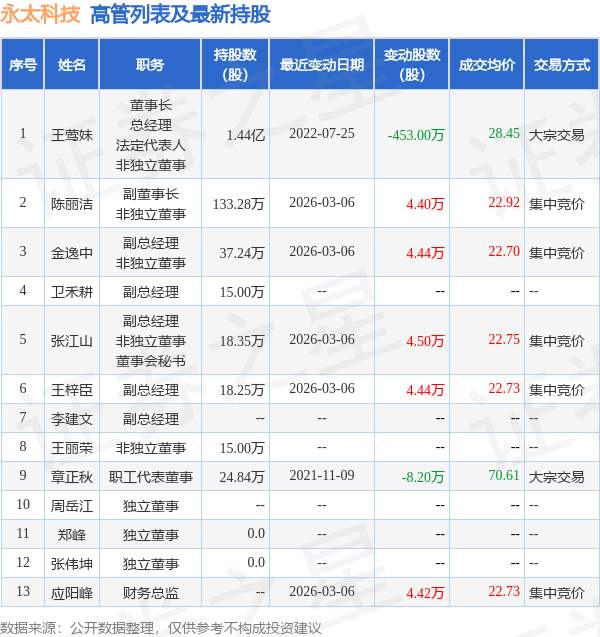Click the 24.84万 shareholding value
Screen dimensions: 600x637
pos(242,477)
